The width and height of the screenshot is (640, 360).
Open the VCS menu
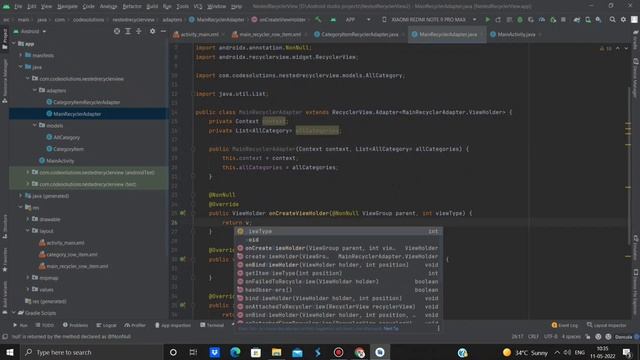[198, 6]
